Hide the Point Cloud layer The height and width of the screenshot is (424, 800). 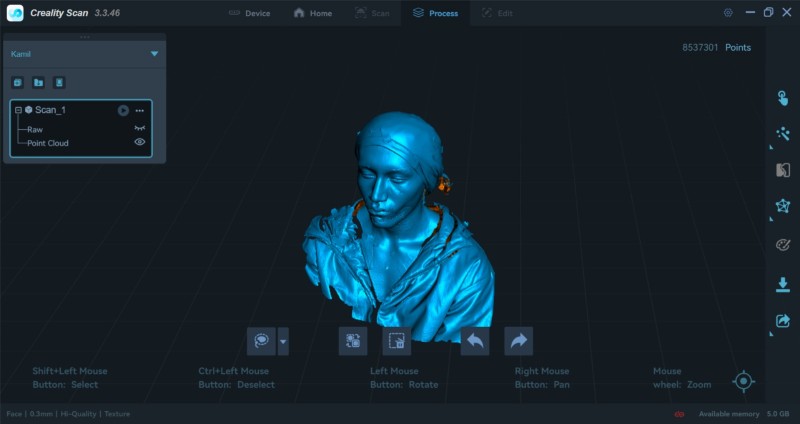[139, 142]
